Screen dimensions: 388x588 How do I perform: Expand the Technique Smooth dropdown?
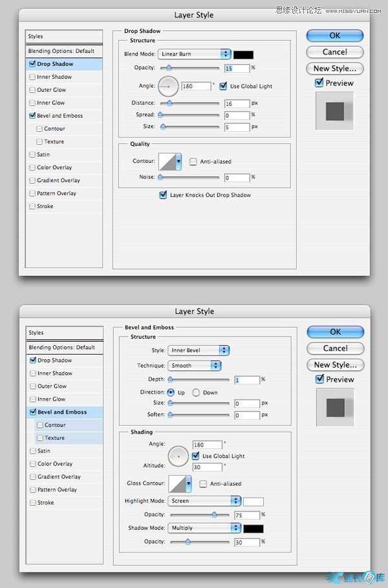pos(194,365)
